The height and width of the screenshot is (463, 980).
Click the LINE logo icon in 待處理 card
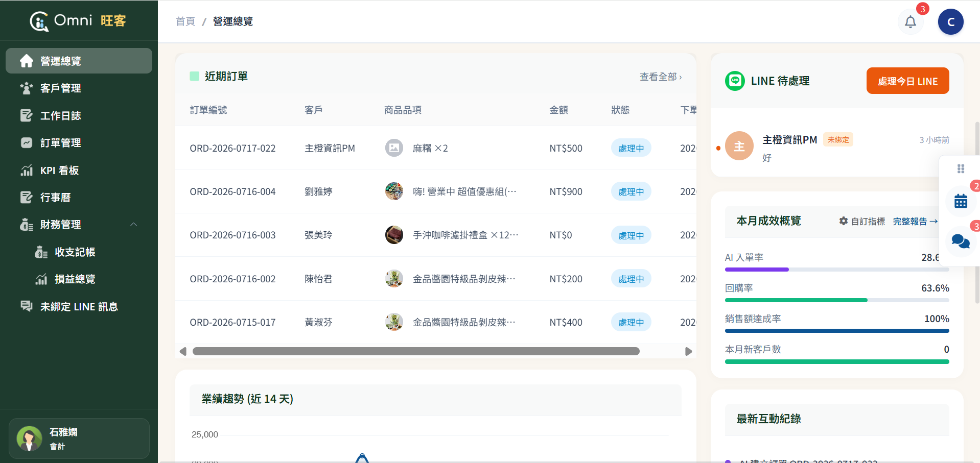tap(735, 81)
